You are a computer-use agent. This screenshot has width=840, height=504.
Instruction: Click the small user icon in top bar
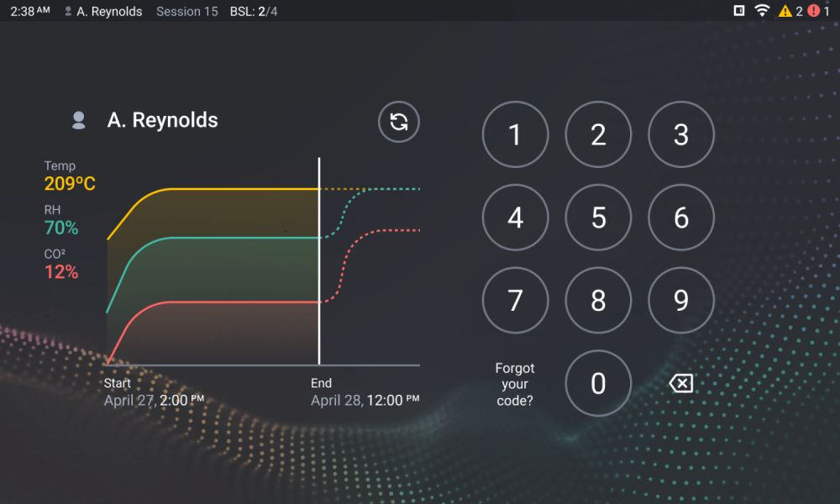click(x=69, y=12)
